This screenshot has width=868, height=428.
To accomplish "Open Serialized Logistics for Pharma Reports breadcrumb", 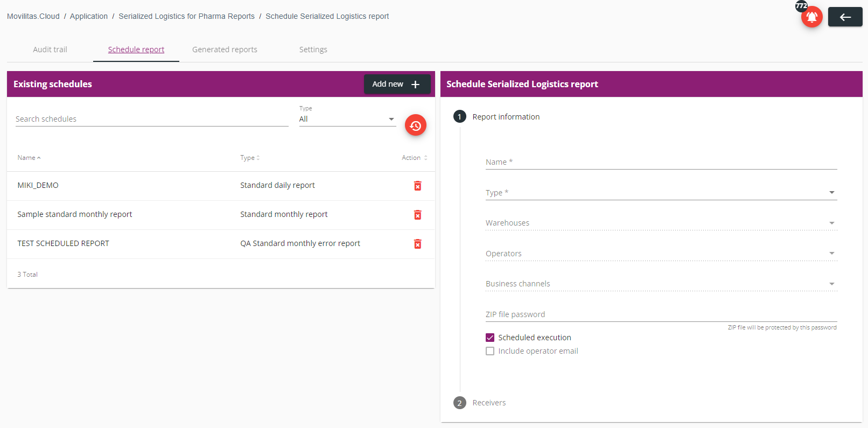I will click(187, 16).
